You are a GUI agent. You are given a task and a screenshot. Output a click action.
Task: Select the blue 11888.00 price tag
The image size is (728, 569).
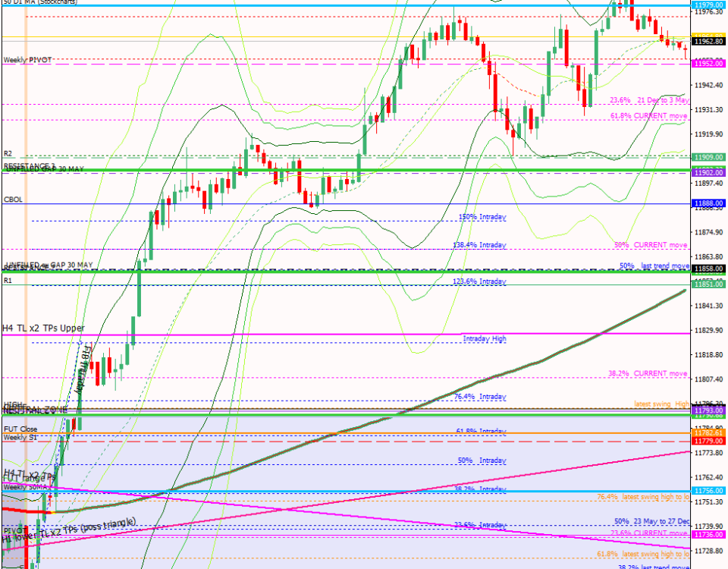click(x=708, y=204)
